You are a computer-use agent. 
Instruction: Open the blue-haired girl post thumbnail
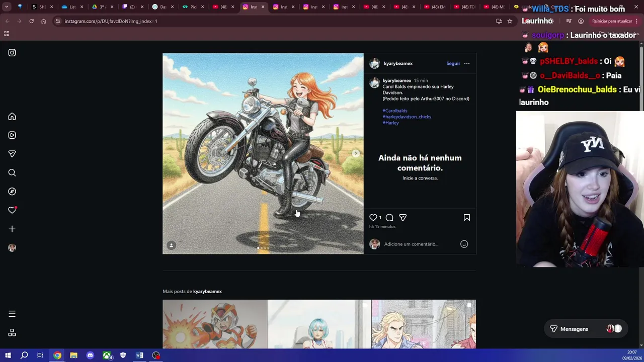(x=319, y=324)
